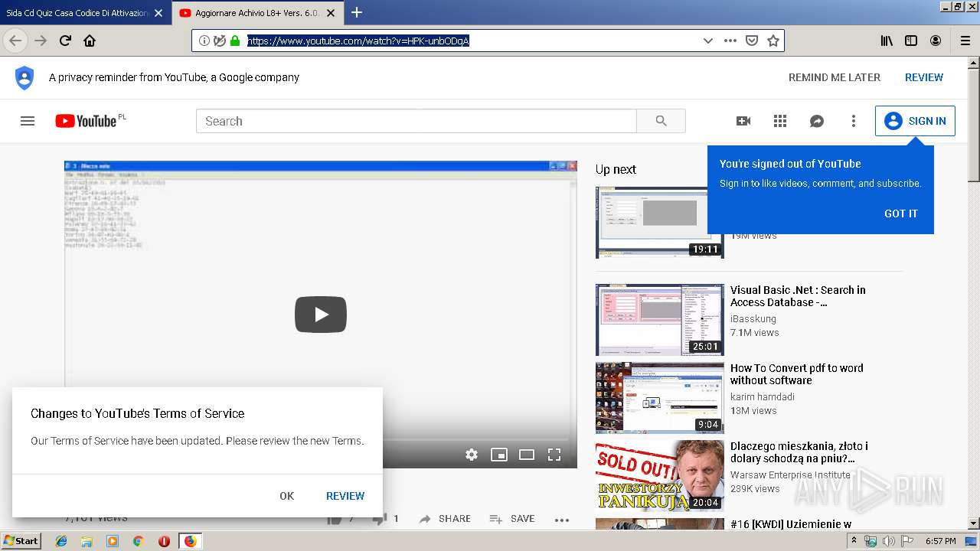Open the page actions three-dot menu
The image size is (980, 551).
click(730, 41)
